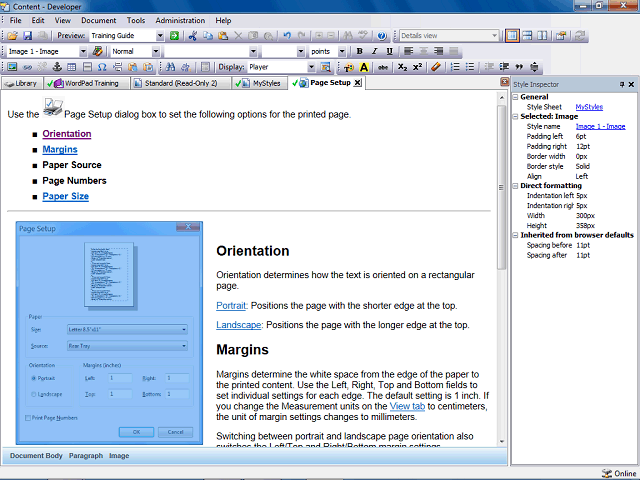Click the Portrait link

[231, 306]
